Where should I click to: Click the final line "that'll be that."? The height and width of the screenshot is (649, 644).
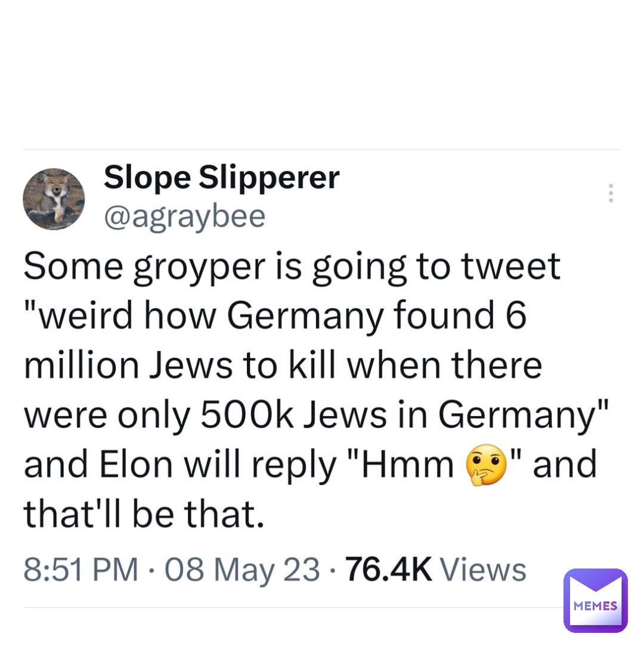[143, 515]
